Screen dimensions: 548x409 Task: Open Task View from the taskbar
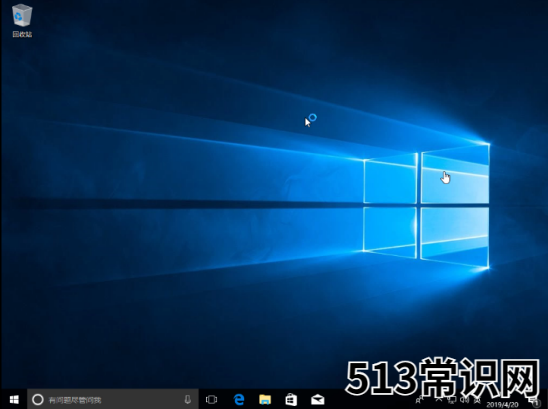[x=211, y=399]
